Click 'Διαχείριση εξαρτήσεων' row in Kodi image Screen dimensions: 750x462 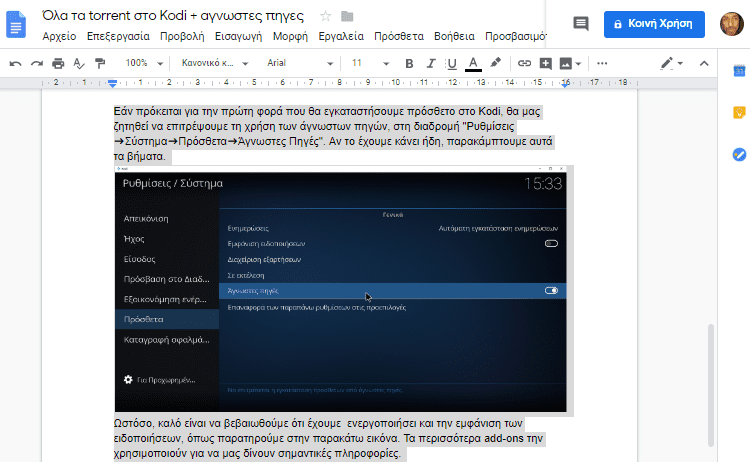(x=393, y=259)
